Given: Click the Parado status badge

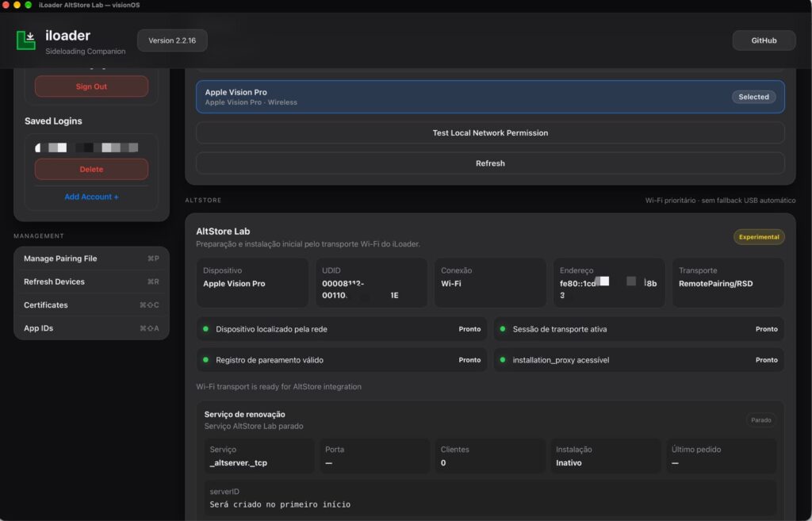Looking at the screenshot, I should point(760,420).
